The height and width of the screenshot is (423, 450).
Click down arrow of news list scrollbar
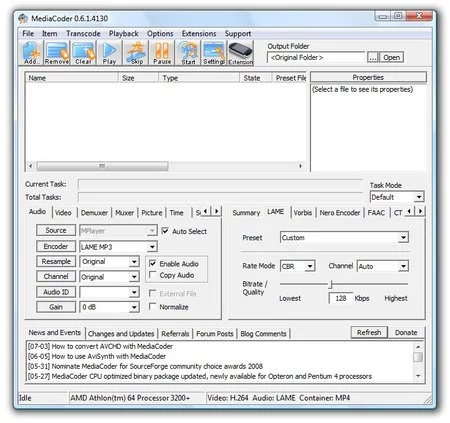[x=418, y=376]
